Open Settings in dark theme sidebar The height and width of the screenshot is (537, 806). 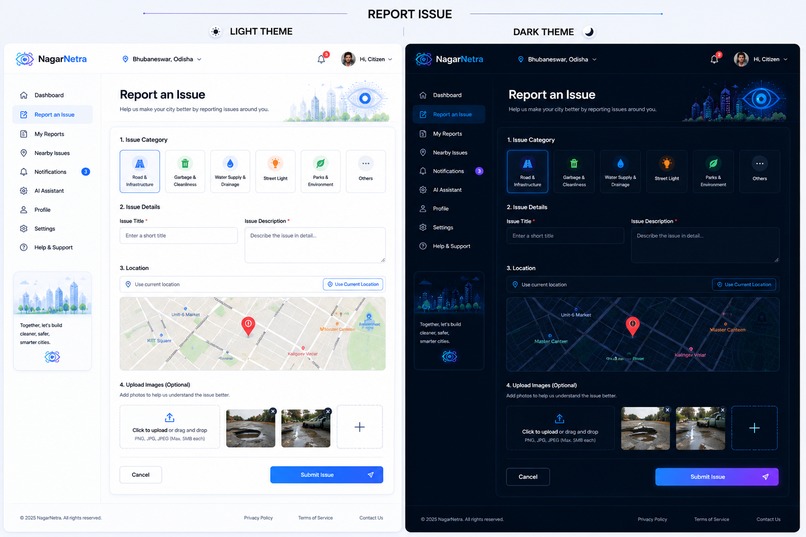pyautogui.click(x=449, y=227)
